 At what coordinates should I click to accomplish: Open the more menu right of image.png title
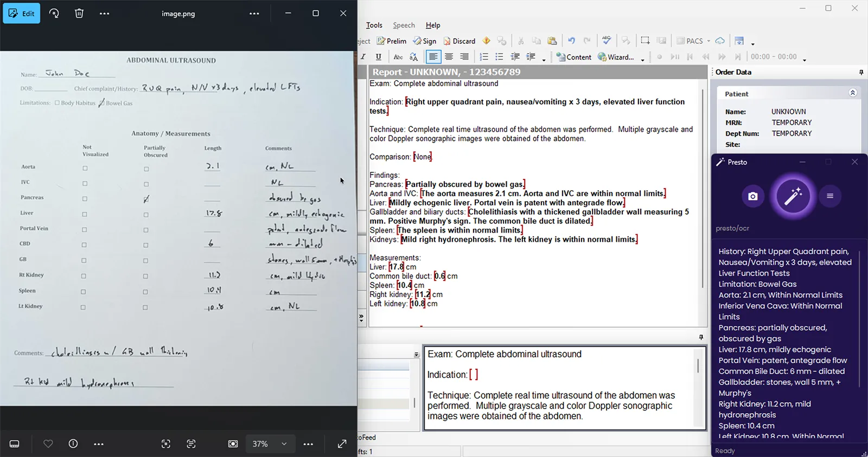coord(254,13)
